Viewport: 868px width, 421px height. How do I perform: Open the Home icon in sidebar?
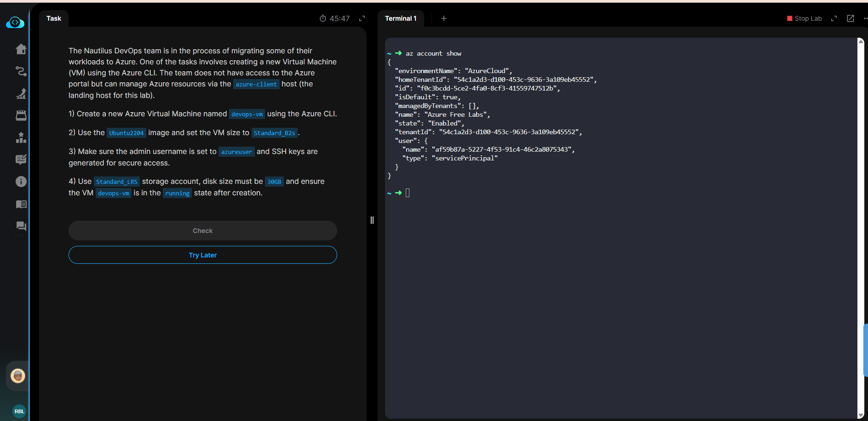[x=21, y=49]
